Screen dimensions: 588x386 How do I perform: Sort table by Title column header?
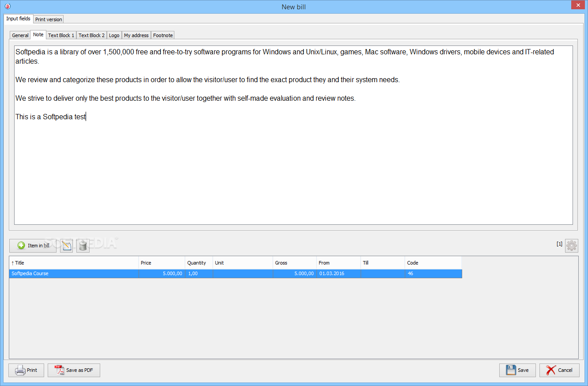(x=74, y=263)
